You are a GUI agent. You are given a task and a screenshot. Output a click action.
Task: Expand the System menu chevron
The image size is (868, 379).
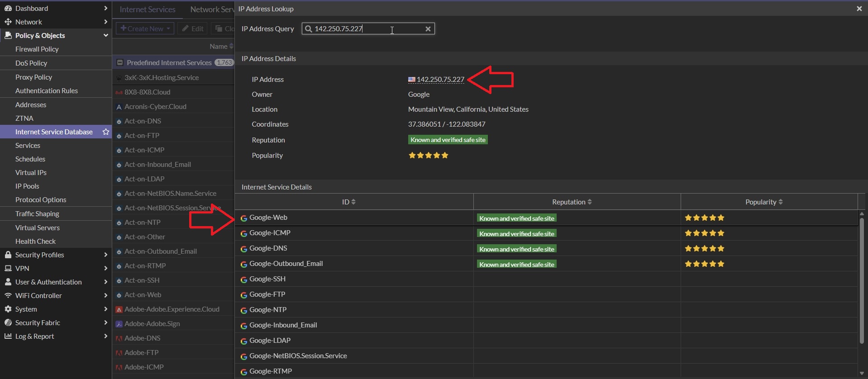[105, 309]
